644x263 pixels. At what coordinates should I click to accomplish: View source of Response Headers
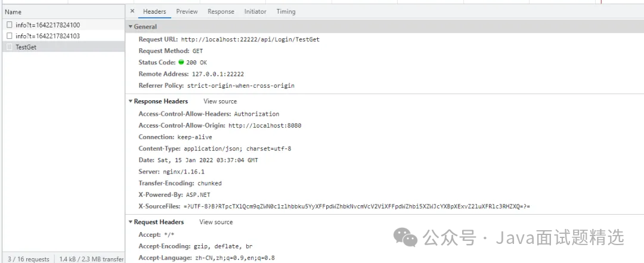point(220,101)
